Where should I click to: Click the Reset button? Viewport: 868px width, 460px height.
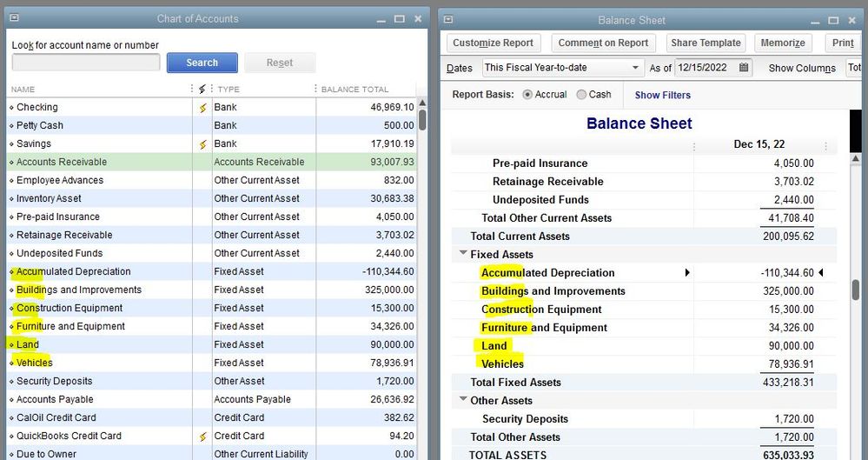pyautogui.click(x=280, y=63)
